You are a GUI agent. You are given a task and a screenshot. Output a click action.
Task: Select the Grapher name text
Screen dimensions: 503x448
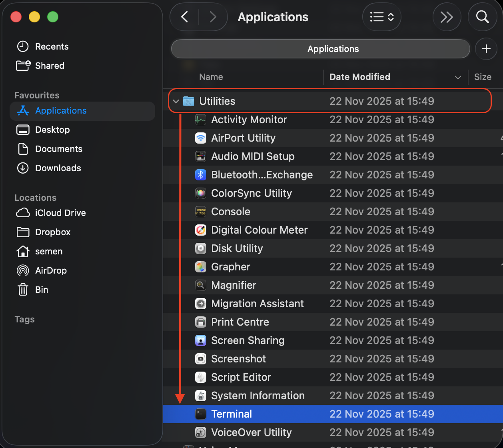(231, 267)
